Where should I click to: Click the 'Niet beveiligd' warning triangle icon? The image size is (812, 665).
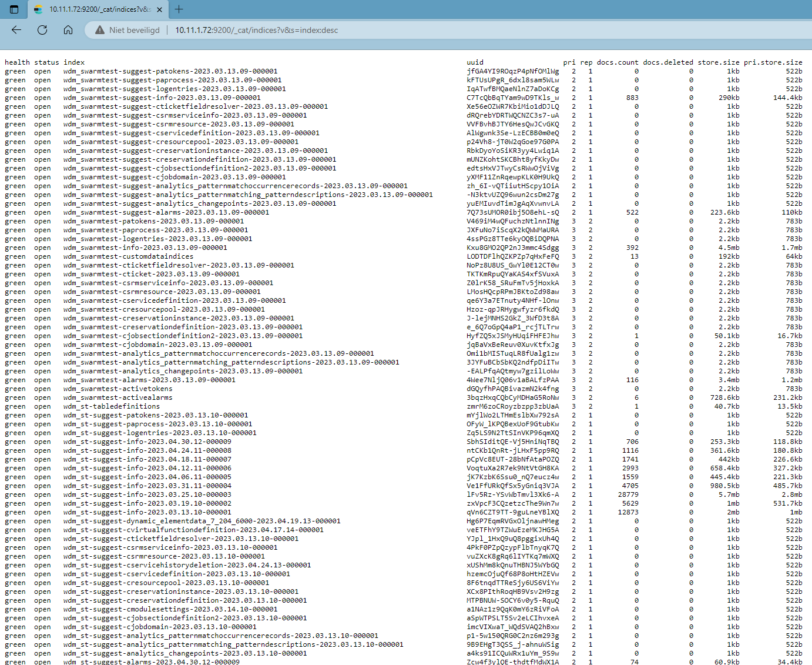coord(100,30)
